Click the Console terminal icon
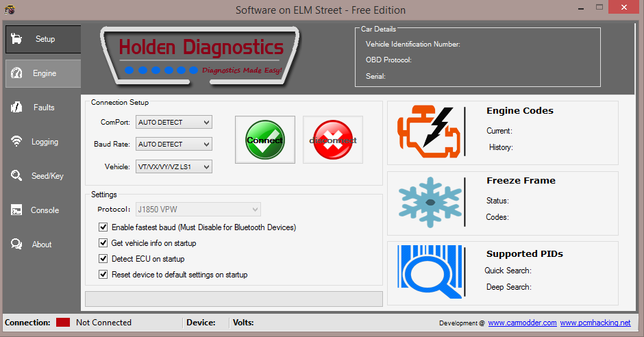Image resolution: width=644 pixels, height=337 pixels. pos(16,210)
